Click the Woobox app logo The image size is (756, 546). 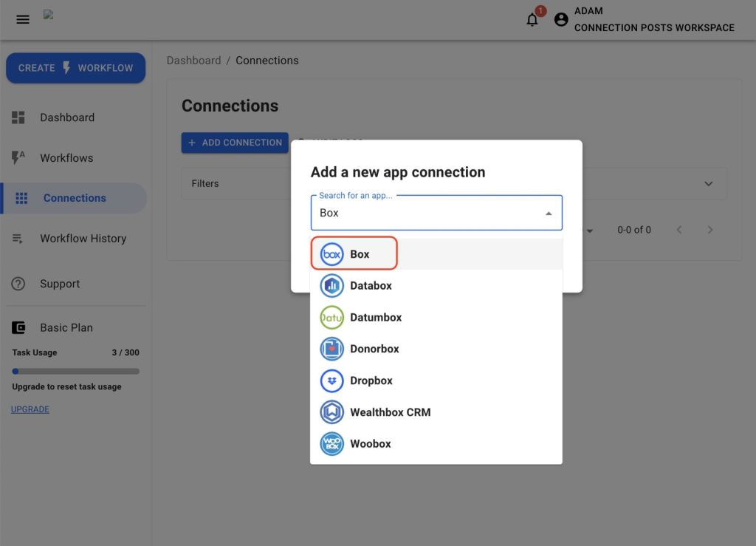click(331, 444)
